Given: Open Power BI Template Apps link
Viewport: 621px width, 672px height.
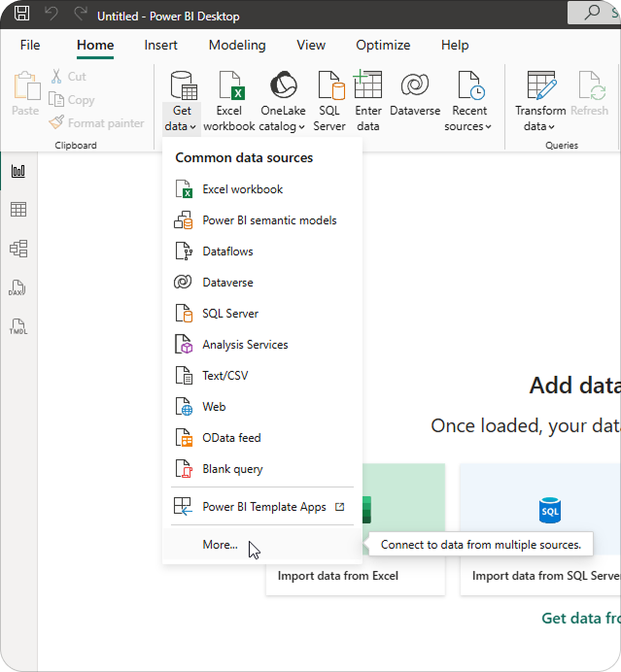Looking at the screenshot, I should [262, 507].
